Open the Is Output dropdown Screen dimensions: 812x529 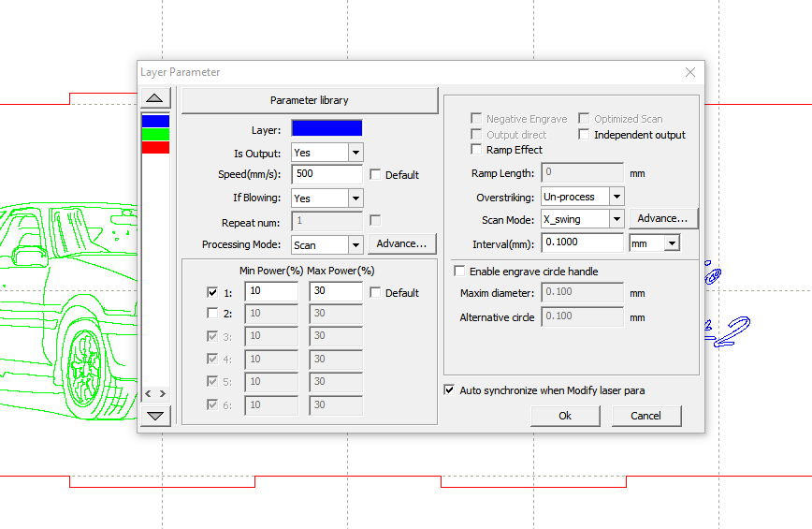355,153
